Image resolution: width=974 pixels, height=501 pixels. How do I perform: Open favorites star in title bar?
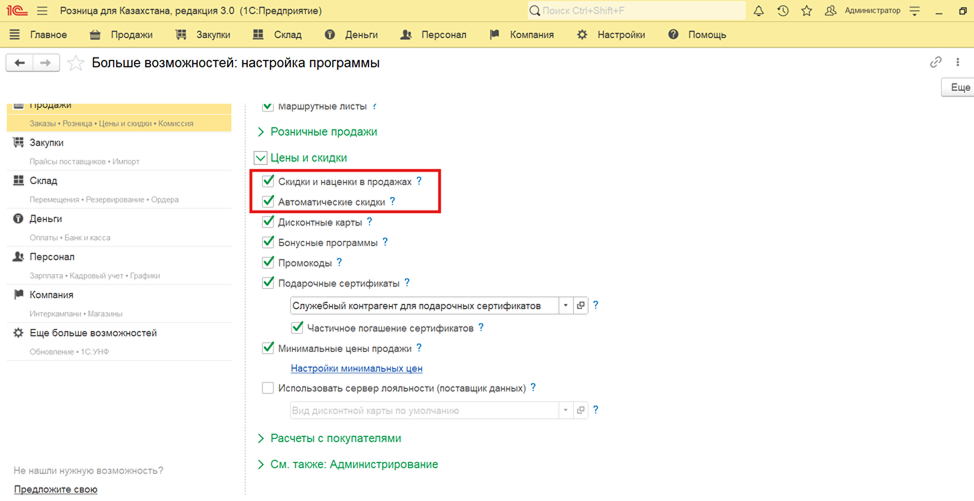806,11
